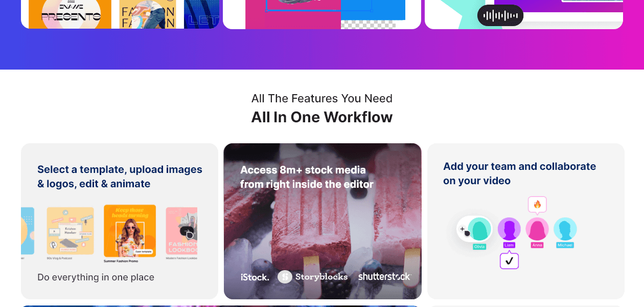This screenshot has width=644, height=307.
Task: Open the Modern Fashion Lookbook template
Action: click(181, 231)
